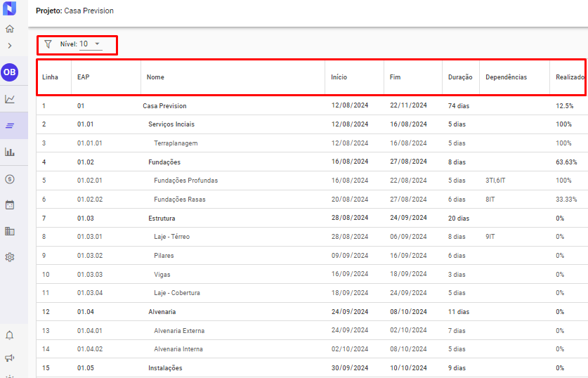
Task: Open the line chart dashboard icon
Action: (10, 99)
